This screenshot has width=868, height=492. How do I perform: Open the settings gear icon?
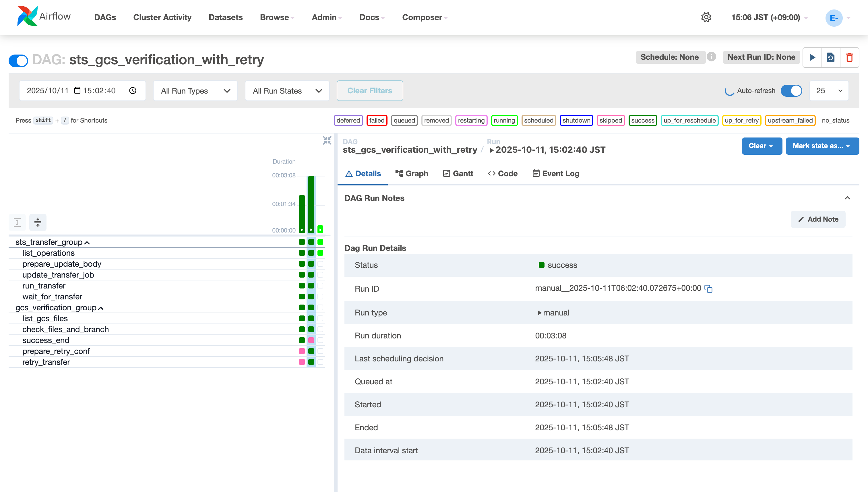pyautogui.click(x=706, y=17)
